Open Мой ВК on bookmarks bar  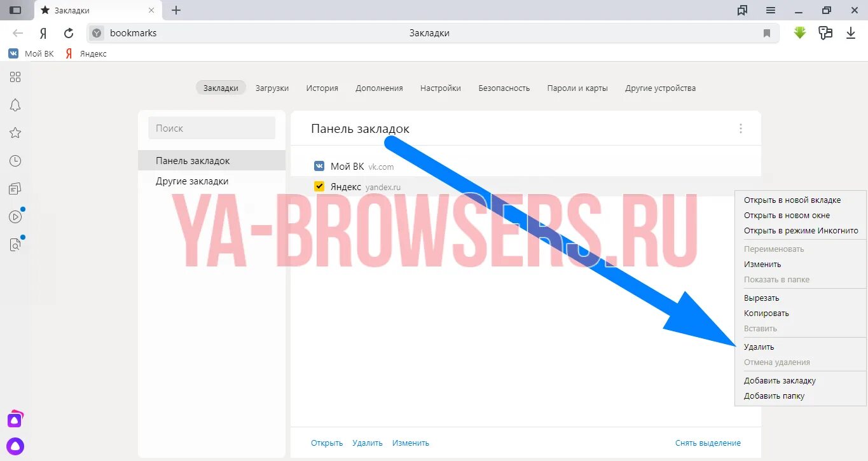(31, 53)
